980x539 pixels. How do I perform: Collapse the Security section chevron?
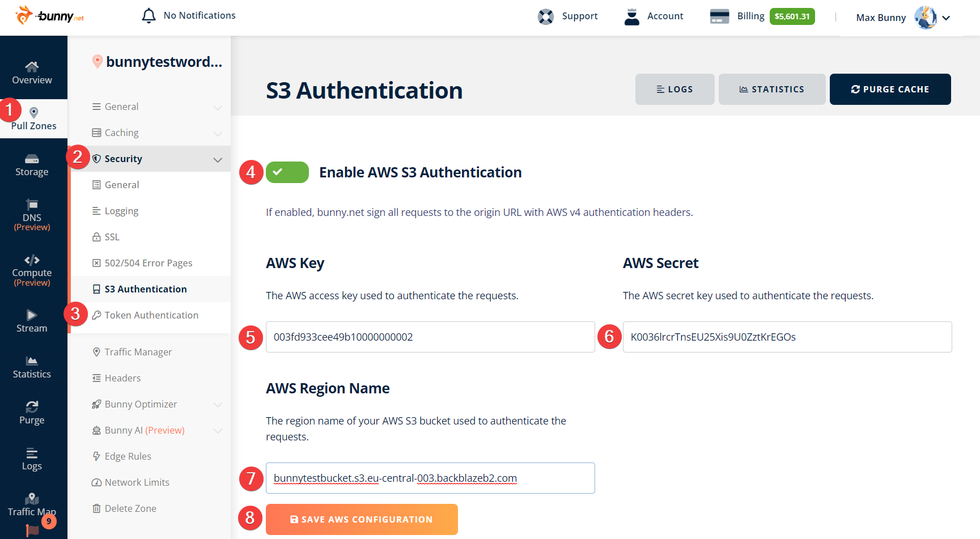[218, 160]
